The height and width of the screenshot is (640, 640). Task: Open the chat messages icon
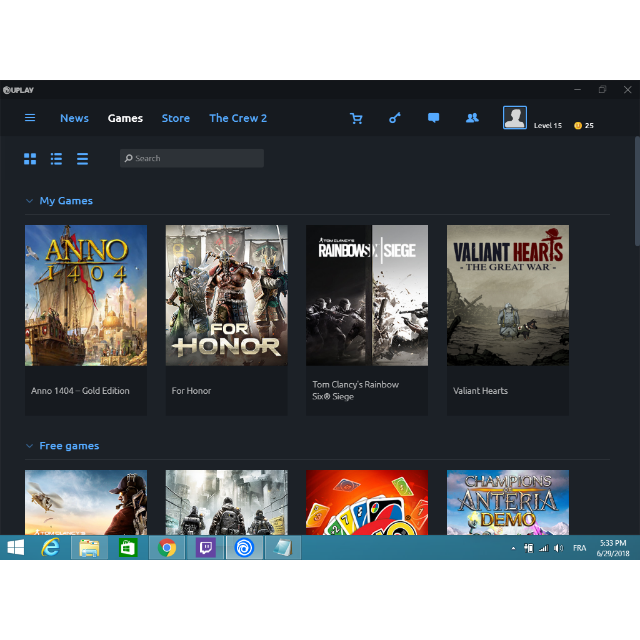point(433,118)
